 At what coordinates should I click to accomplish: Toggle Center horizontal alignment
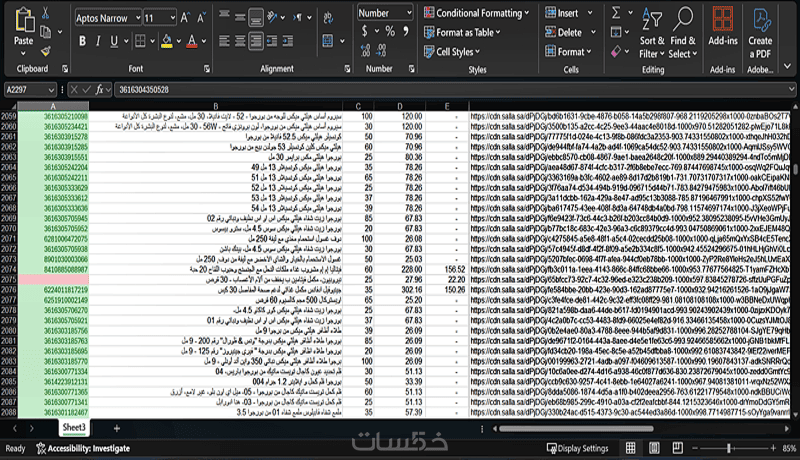coord(240,41)
